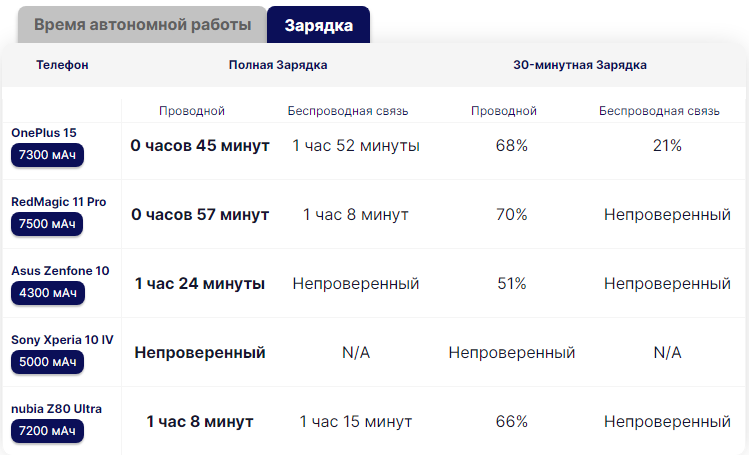Viewport: 749px width, 455px height.
Task: Open the Asus Zenfone 10 entry
Action: tap(60, 270)
